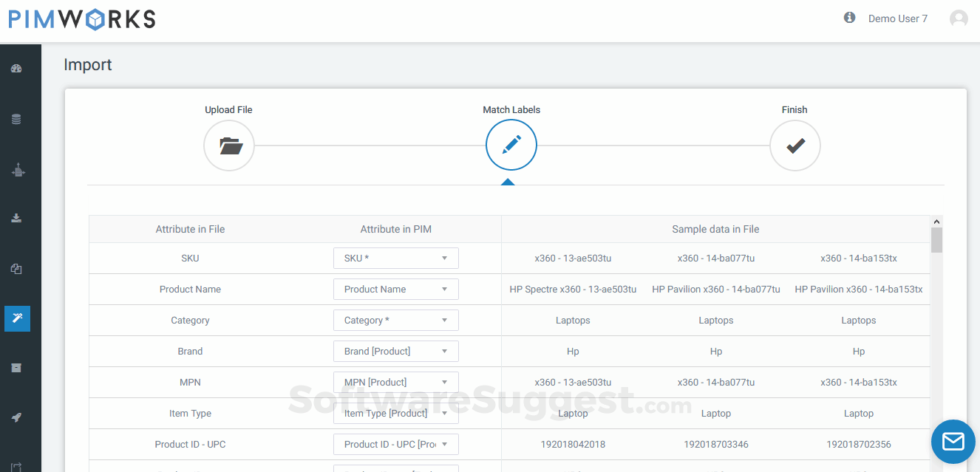
Task: Expand the Brand [Product] dropdown
Action: 395,351
